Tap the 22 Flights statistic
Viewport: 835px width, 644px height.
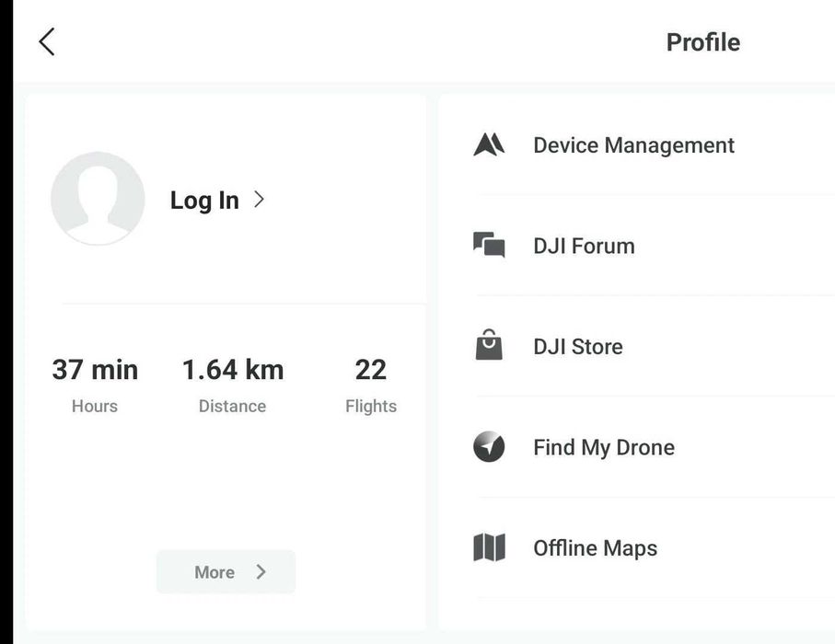coord(371,385)
